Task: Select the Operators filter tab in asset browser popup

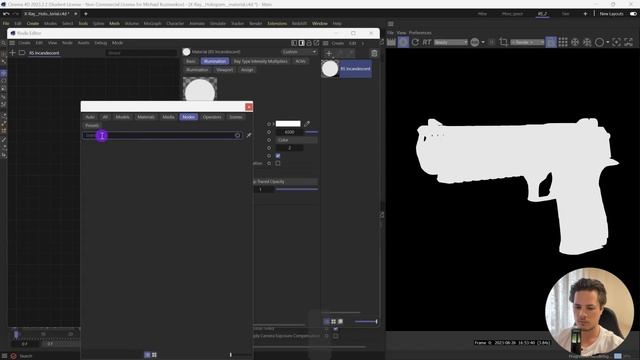Action: (212, 117)
